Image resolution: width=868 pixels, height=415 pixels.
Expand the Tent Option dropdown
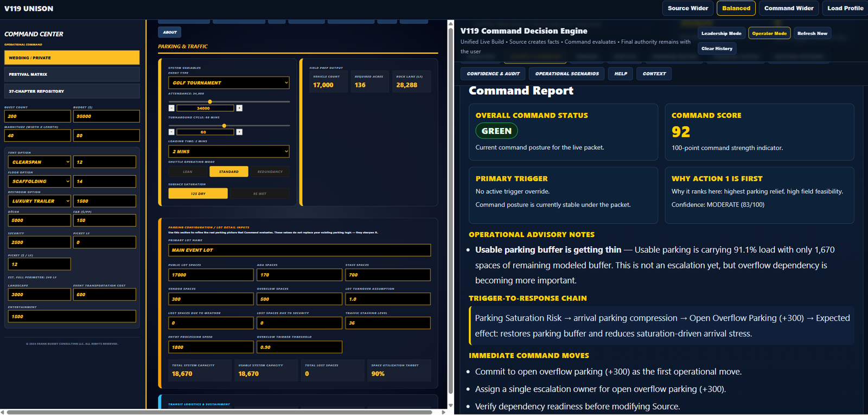pos(40,162)
